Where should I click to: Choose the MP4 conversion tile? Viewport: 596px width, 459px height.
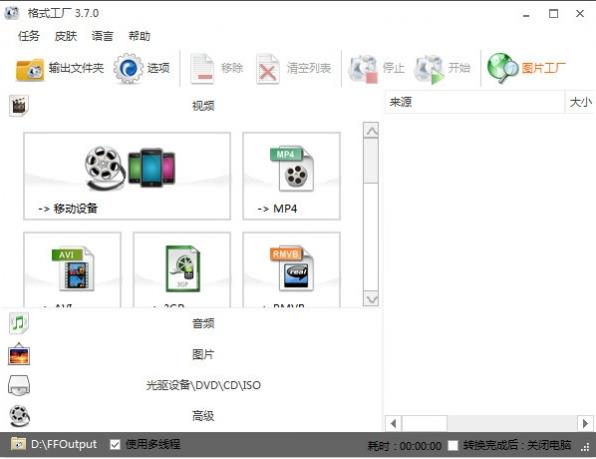[292, 176]
